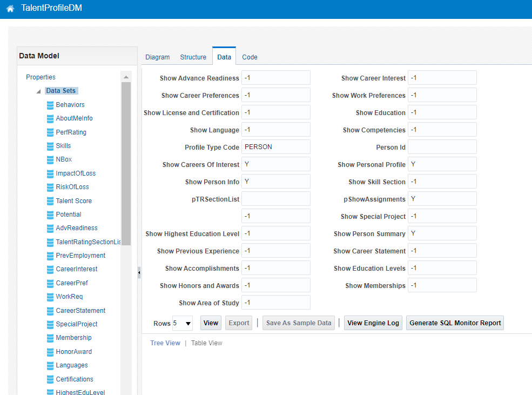Image resolution: width=532 pixels, height=395 pixels.
Task: Click the ImpactOfLoss data set icon
Action: click(51, 173)
